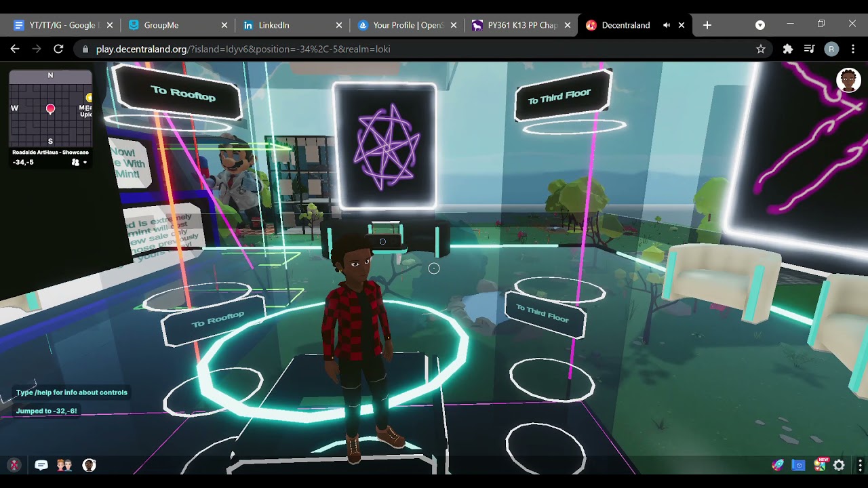The height and width of the screenshot is (488, 868).
Task: Open the friends list icon
Action: coord(64,465)
